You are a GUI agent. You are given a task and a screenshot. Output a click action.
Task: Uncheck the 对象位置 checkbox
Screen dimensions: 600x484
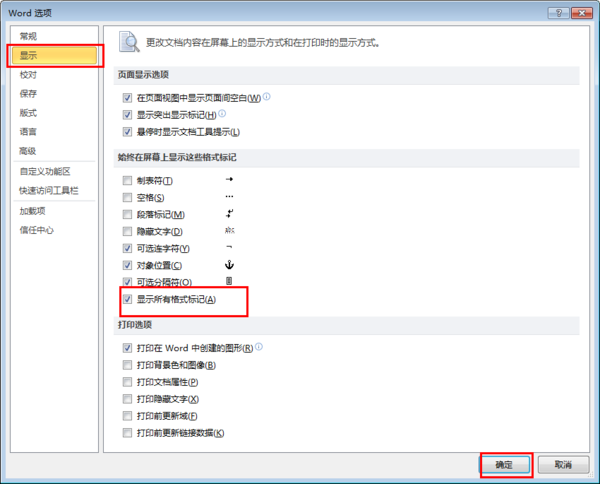click(x=127, y=265)
